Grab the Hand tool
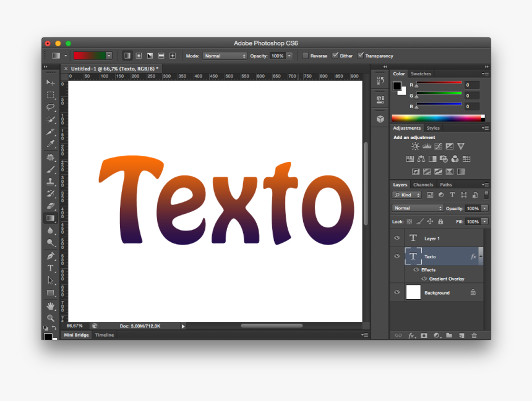This screenshot has width=532, height=401. tap(51, 305)
